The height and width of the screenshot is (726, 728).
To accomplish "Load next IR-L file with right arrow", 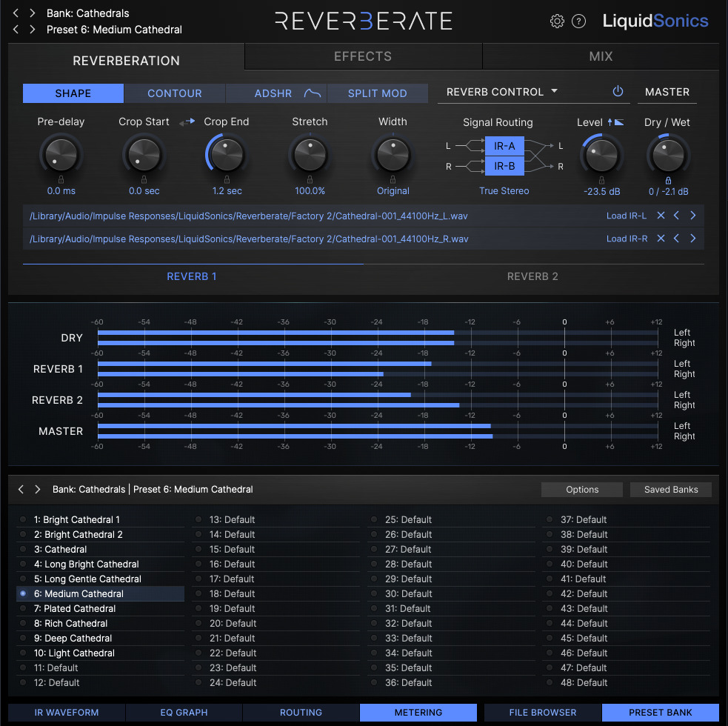I will (692, 215).
